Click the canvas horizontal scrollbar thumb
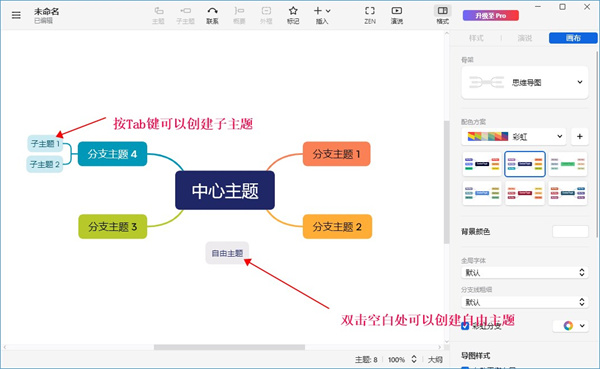The height and width of the screenshot is (369, 600). pyautogui.click(x=229, y=347)
